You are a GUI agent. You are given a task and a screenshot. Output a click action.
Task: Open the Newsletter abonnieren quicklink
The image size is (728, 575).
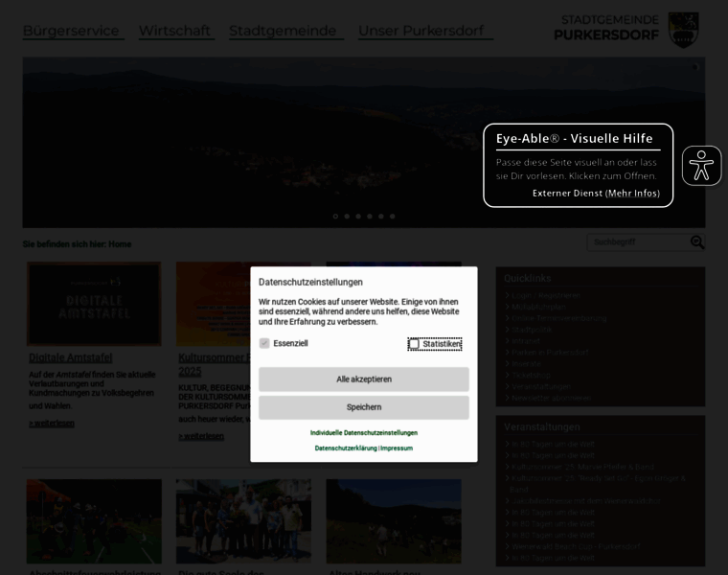[551, 398]
